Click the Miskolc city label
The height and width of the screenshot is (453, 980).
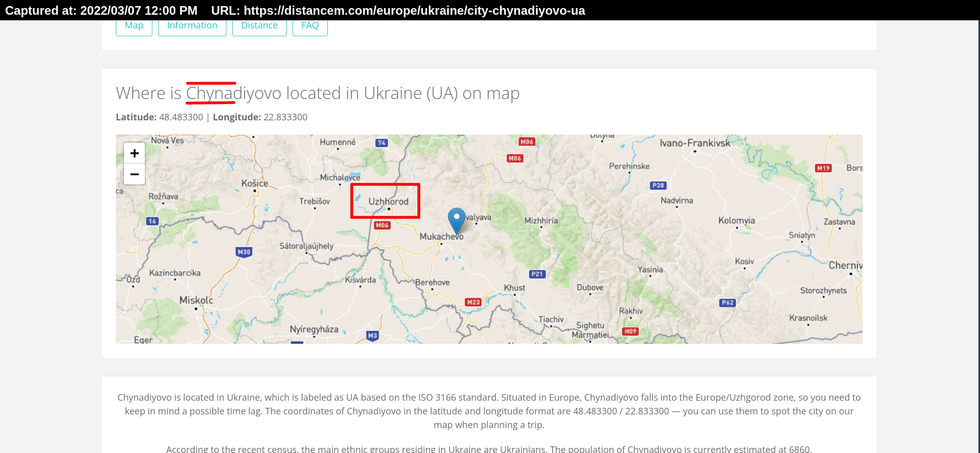click(x=196, y=300)
